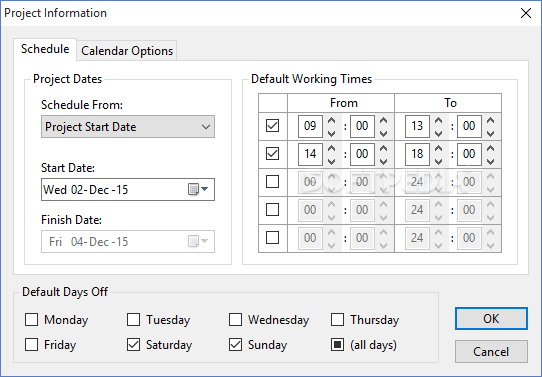542x377 pixels.
Task: Switch to the Calendar Options tab
Action: (127, 51)
